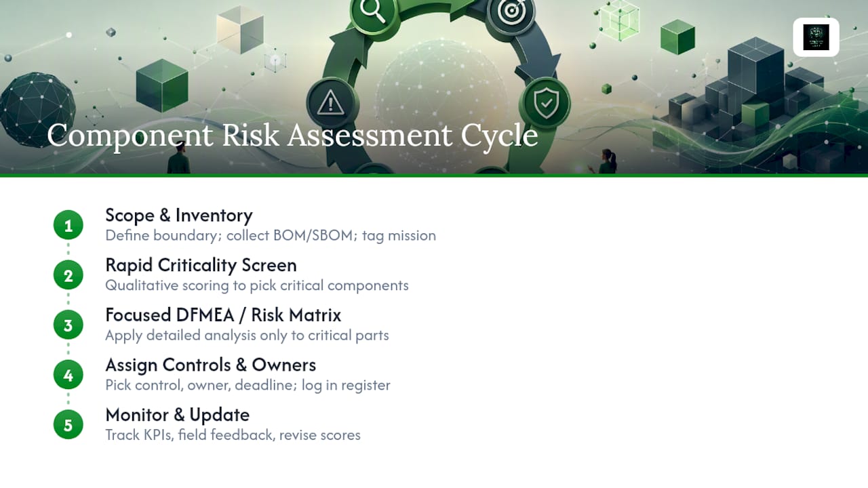The image size is (868, 488).
Task: Click the Track KPIs, field feedback line
Action: (233, 435)
